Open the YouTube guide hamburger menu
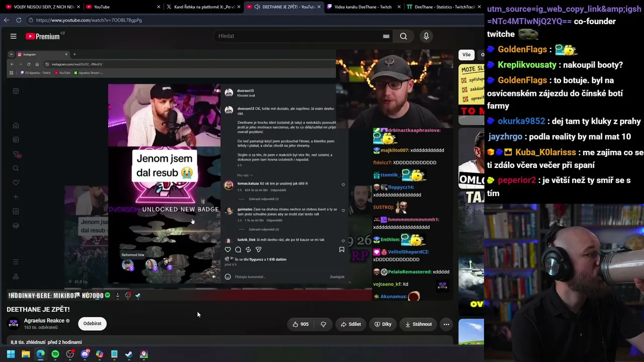644x362 pixels. pyautogui.click(x=14, y=36)
